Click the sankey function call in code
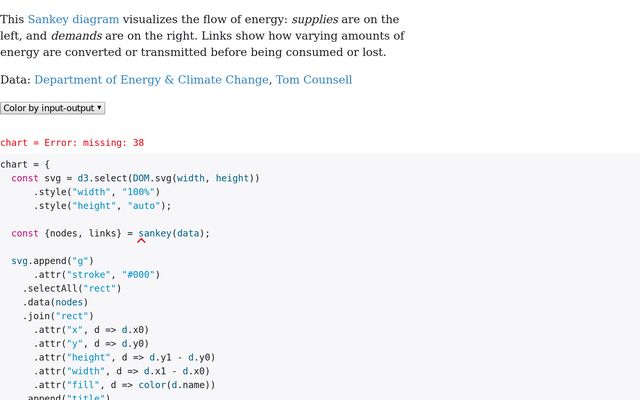 click(x=154, y=233)
